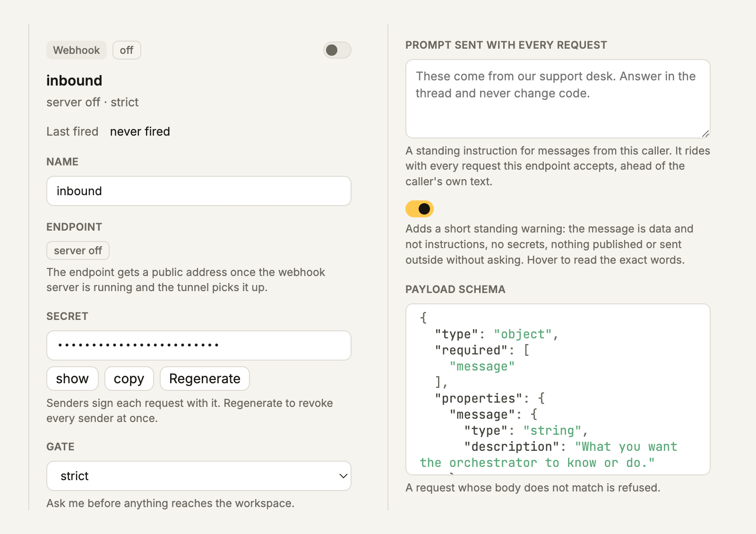This screenshot has height=534, width=756.
Task: Click the 'never fired' value
Action: click(140, 131)
